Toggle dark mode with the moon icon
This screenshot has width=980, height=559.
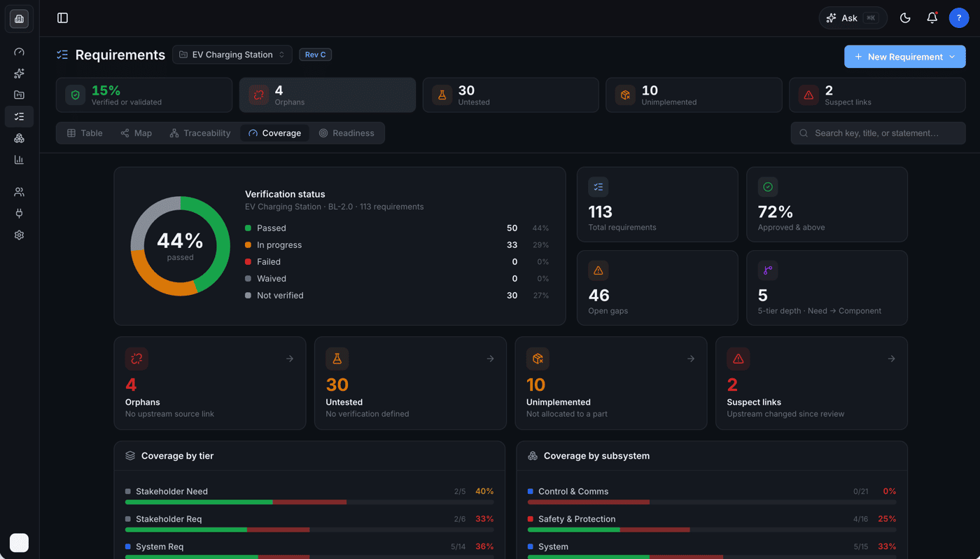[905, 18]
